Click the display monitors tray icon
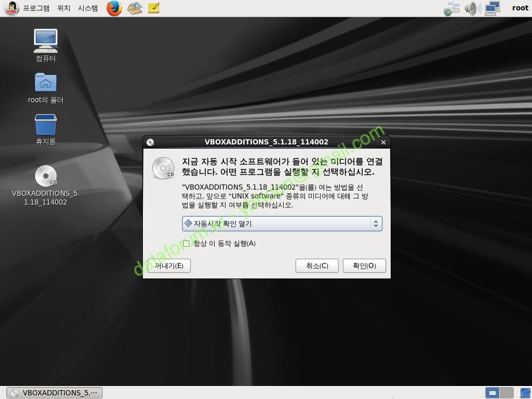The height and width of the screenshot is (399, 532). click(x=492, y=8)
